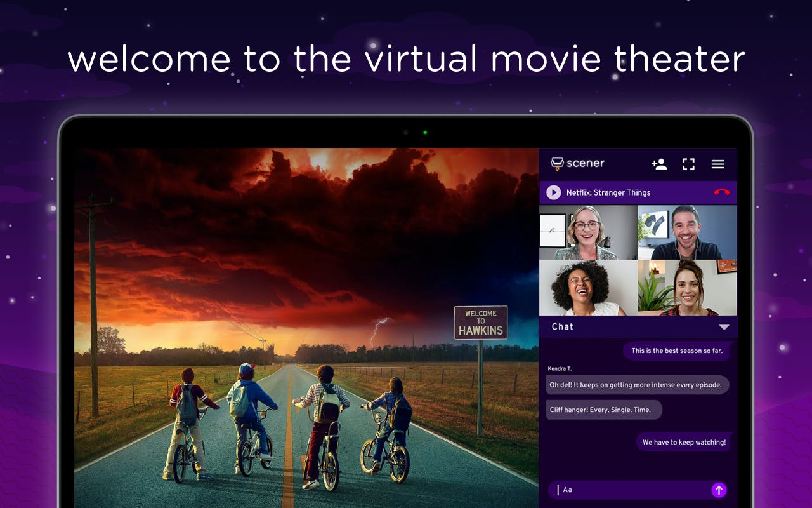Click the Netflix: Stranger Things title
Viewport: 812px width, 508px height.
pos(608,192)
